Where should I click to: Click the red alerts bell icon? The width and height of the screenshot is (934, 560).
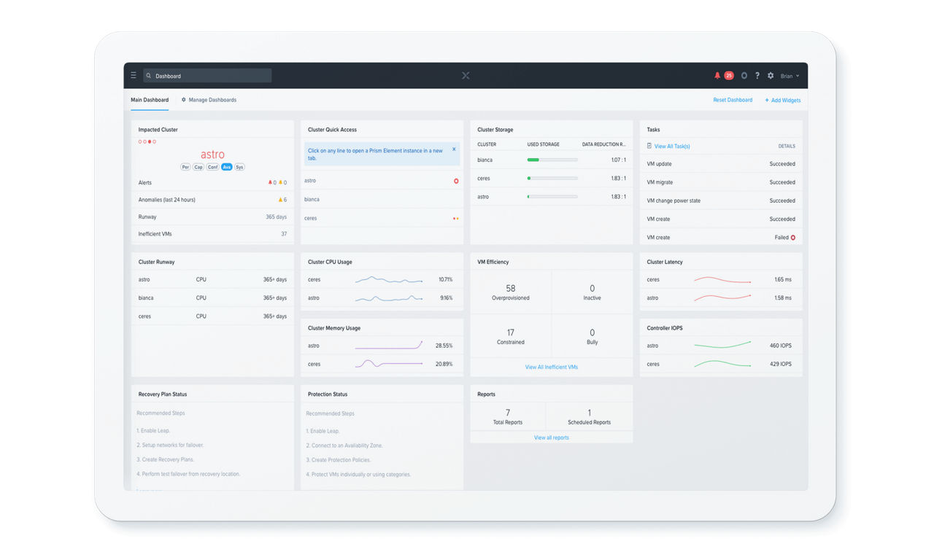(x=717, y=76)
